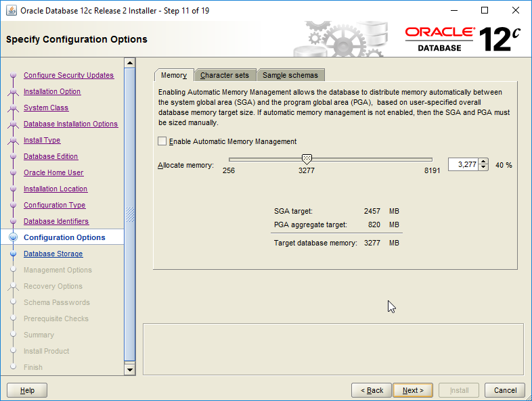Go to Install Type step
The width and height of the screenshot is (532, 401).
42,141
